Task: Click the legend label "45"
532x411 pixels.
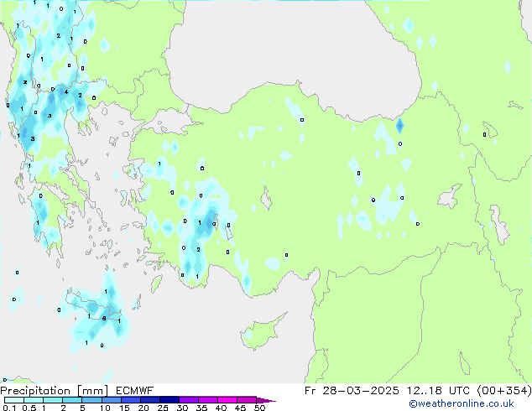Action: [x=240, y=408]
